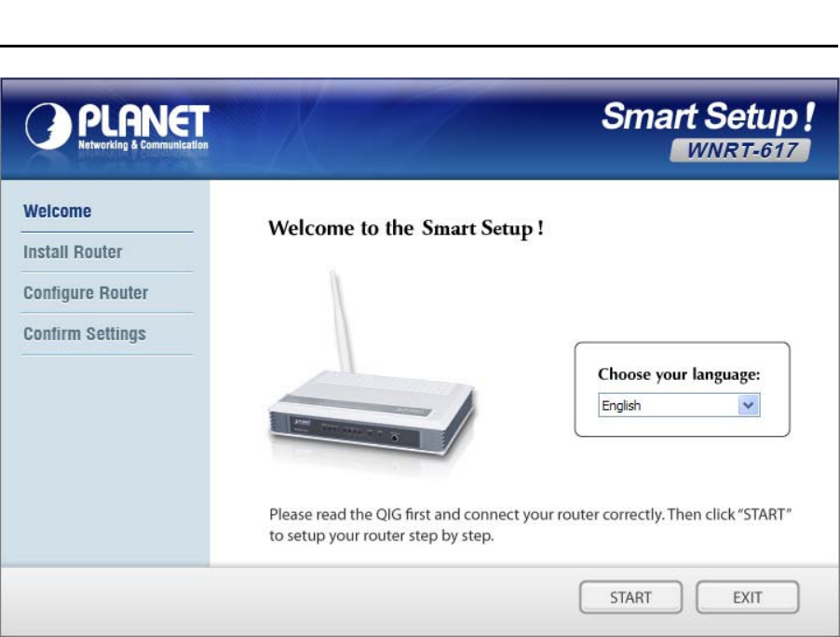
Task: Select the Welcome step in sidebar
Action: click(x=58, y=211)
